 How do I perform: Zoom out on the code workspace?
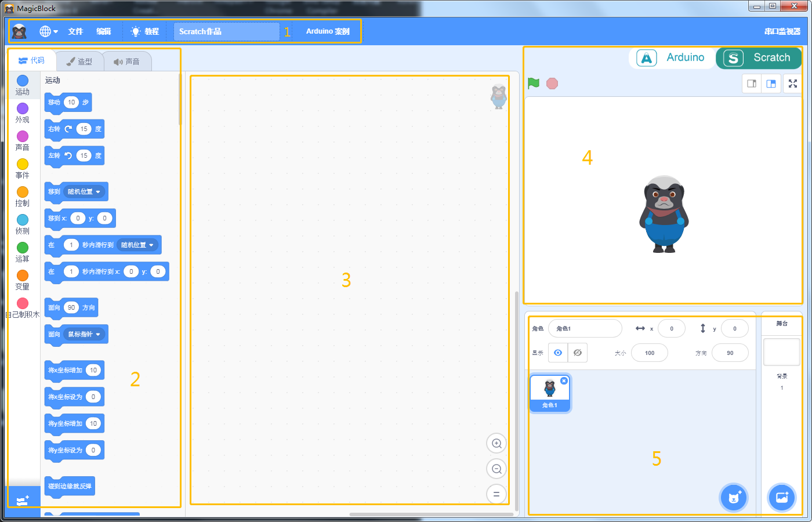pyautogui.click(x=496, y=469)
